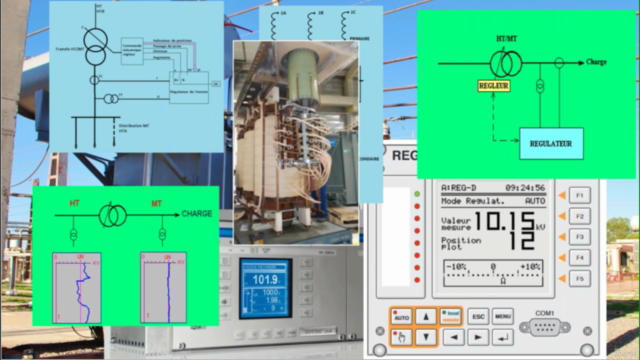Click the left arrow navigation key
Screen dimensions: 640x360
453,338
